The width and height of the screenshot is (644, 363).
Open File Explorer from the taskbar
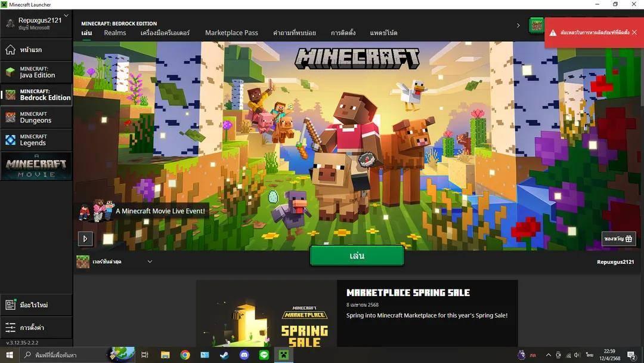click(165, 355)
